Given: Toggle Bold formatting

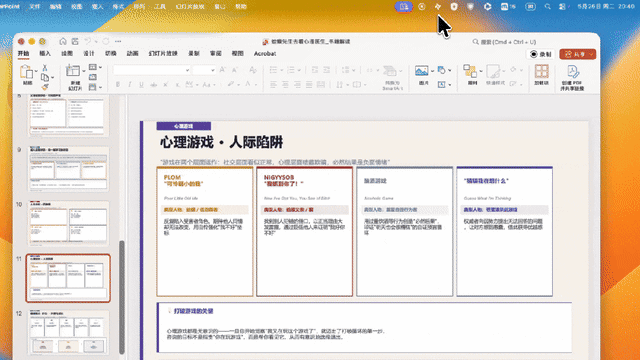Looking at the screenshot, I should coord(118,85).
